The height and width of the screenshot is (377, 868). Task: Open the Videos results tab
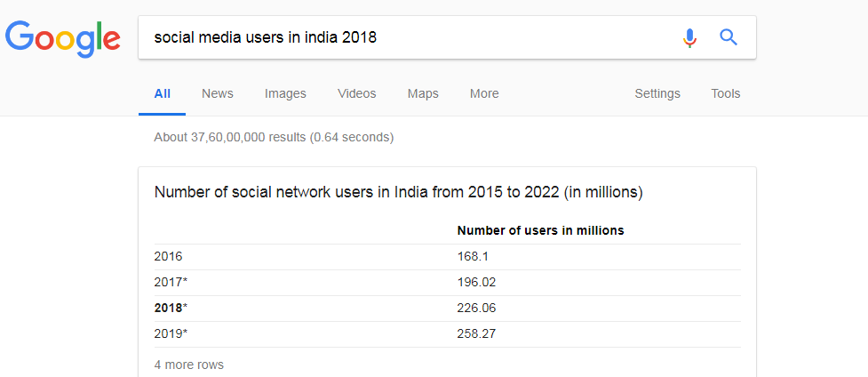[356, 93]
